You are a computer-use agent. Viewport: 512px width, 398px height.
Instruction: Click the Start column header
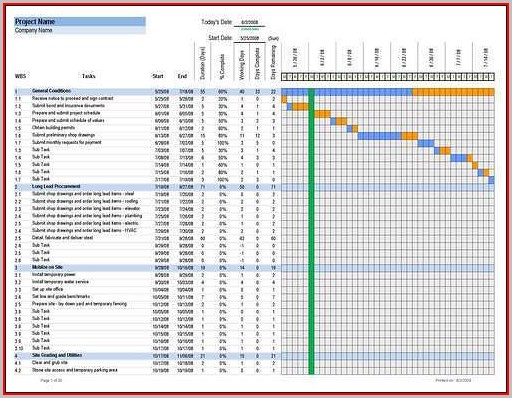(158, 76)
